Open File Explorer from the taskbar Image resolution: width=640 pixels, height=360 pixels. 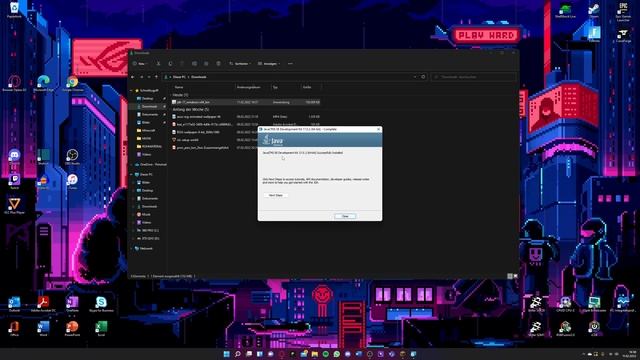click(x=315, y=354)
